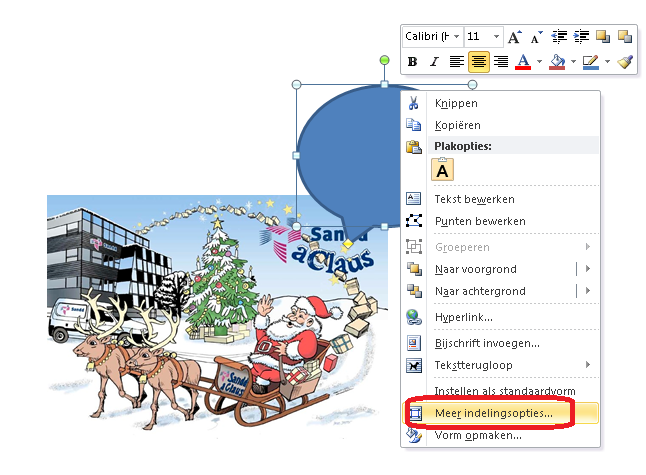Click the copy icon beside Kopiëren
Viewport: 646px width, 475px height.
coord(414,125)
